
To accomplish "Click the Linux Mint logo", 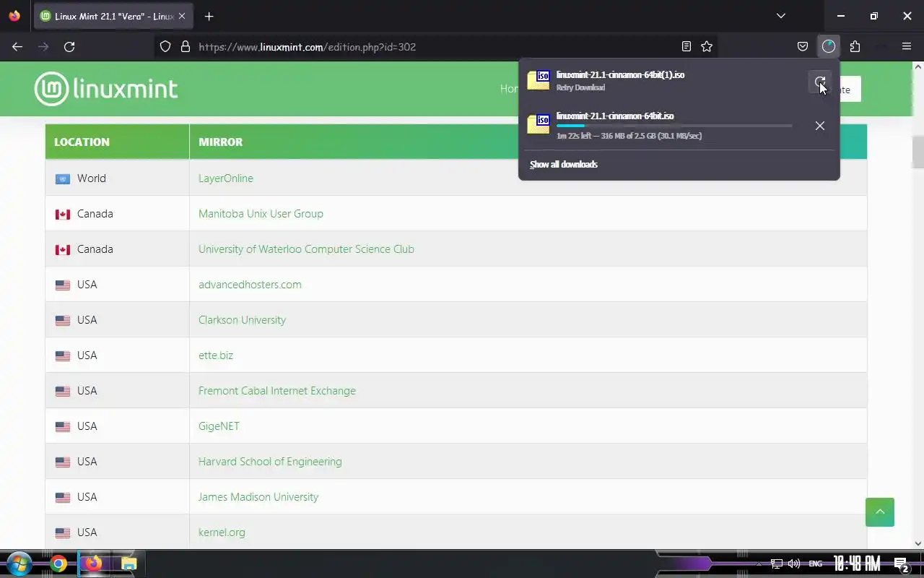I will pos(106,89).
